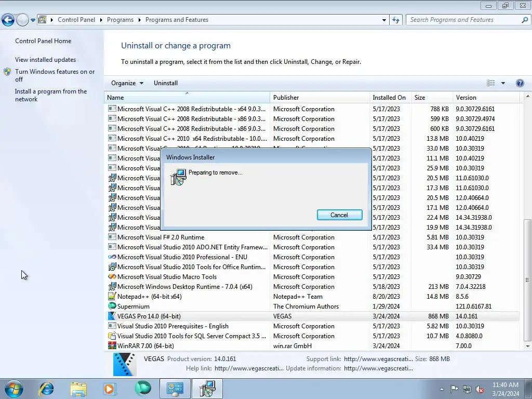Select Visual Studio 2010 Prerequisites - English row
This screenshot has width=532, height=399.
click(x=312, y=326)
